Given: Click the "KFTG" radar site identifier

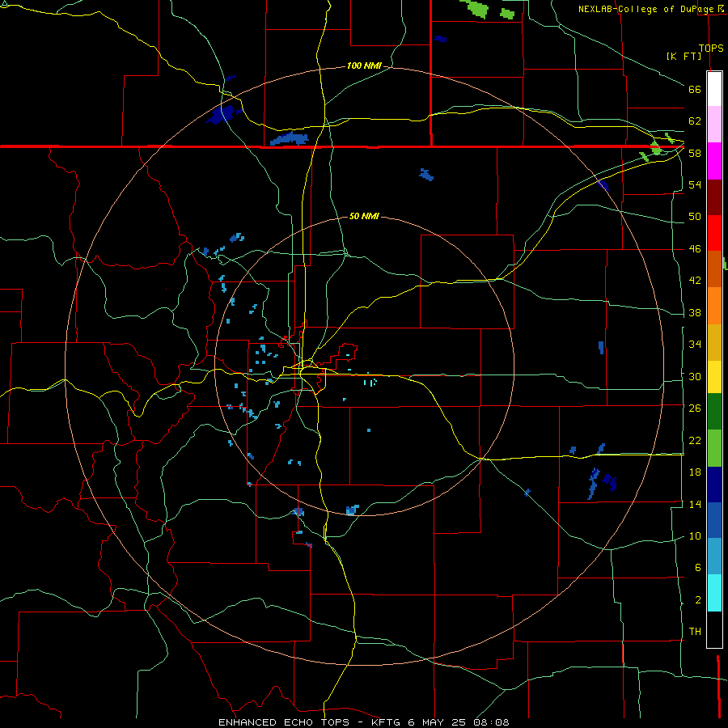Looking at the screenshot, I should 387,722.
